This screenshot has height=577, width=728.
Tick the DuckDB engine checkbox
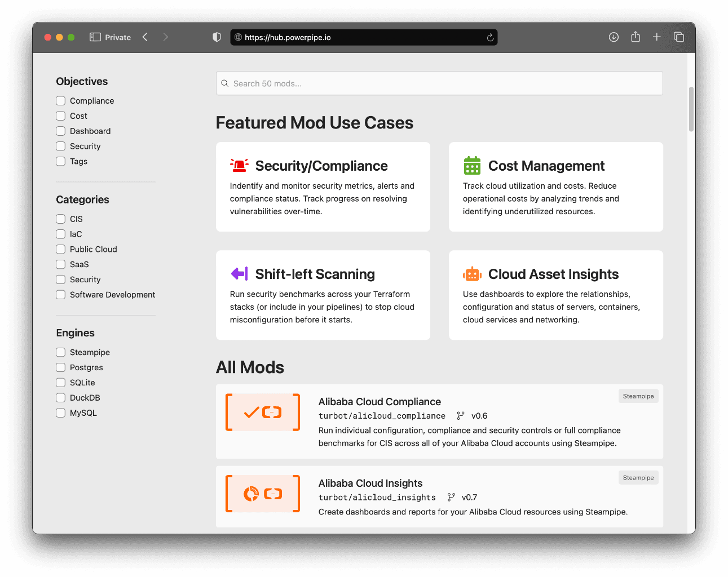(x=61, y=398)
